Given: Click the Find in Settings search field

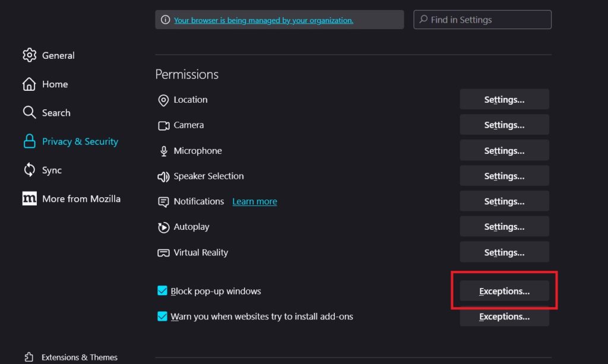Looking at the screenshot, I should (x=482, y=20).
